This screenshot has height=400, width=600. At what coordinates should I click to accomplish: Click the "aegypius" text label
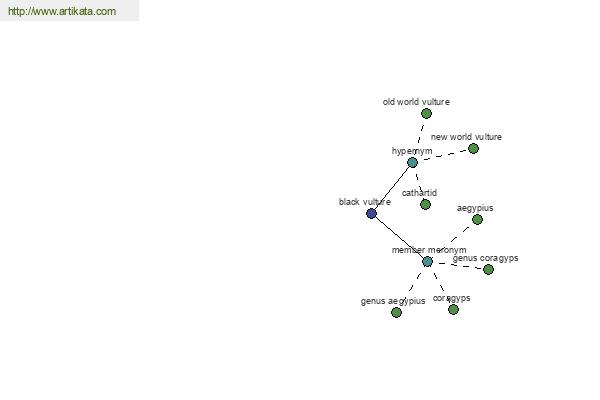[x=475, y=208]
